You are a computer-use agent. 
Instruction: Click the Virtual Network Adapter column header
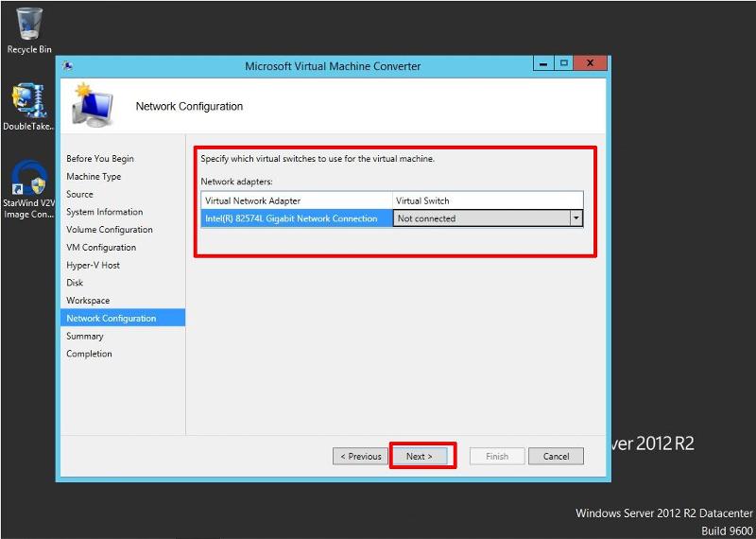click(x=297, y=200)
